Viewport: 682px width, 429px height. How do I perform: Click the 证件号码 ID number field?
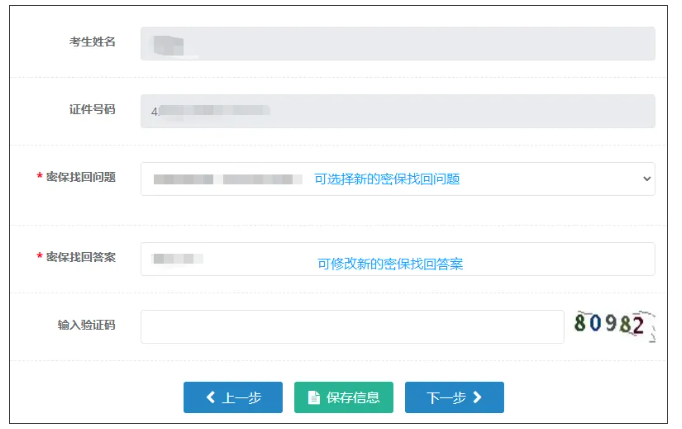pos(398,111)
